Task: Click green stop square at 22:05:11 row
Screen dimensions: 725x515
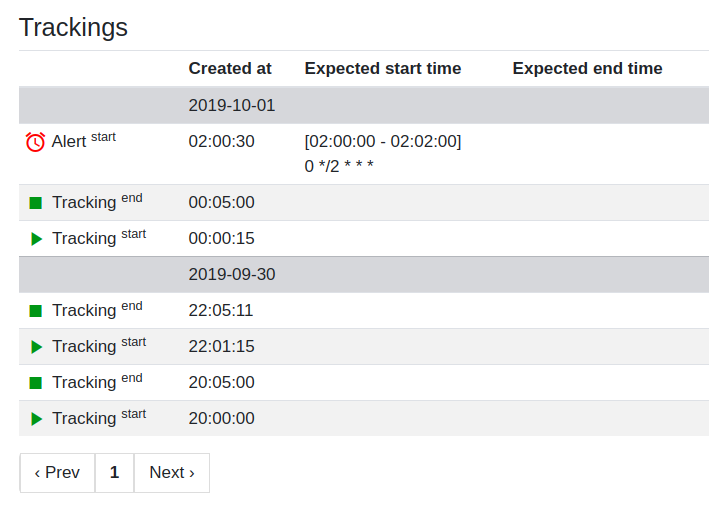Action: point(36,311)
